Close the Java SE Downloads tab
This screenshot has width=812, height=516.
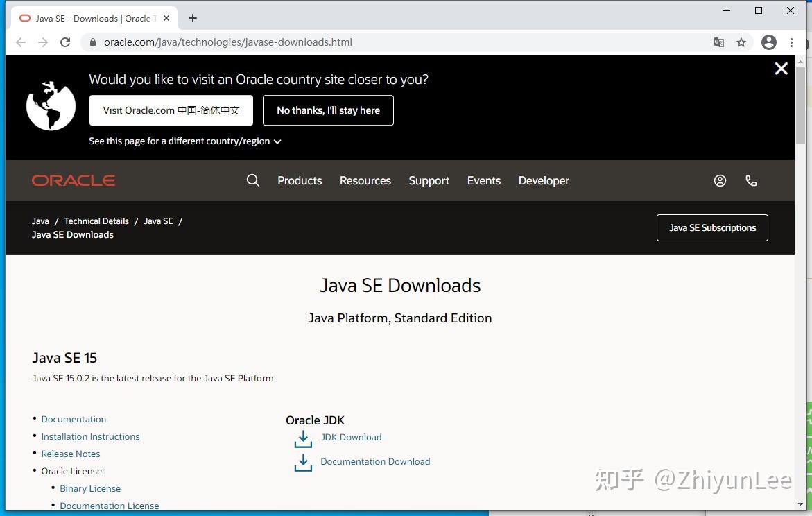tap(166, 18)
